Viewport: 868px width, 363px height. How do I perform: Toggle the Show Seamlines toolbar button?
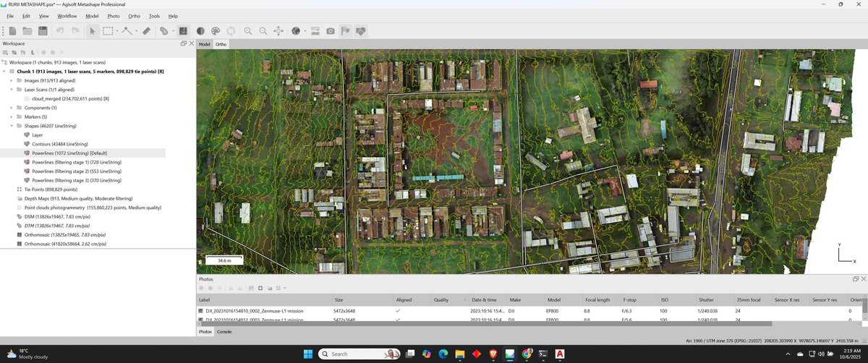tap(183, 31)
